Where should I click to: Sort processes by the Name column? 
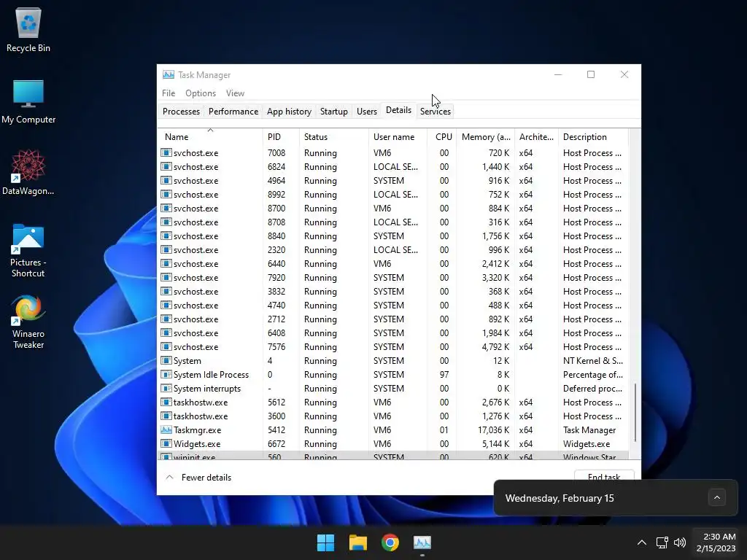(210, 136)
